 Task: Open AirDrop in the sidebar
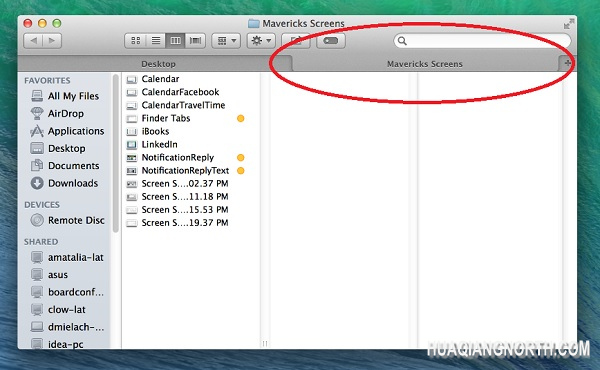pos(57,113)
